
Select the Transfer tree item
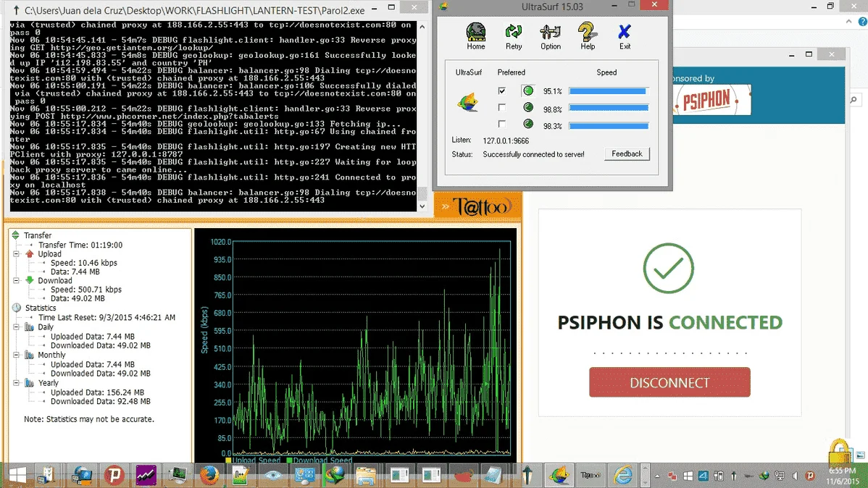coord(38,235)
